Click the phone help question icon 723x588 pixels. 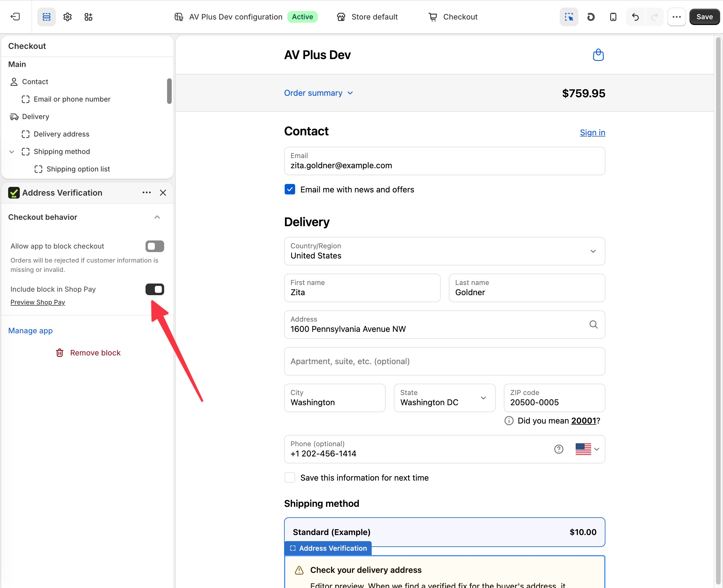559,449
